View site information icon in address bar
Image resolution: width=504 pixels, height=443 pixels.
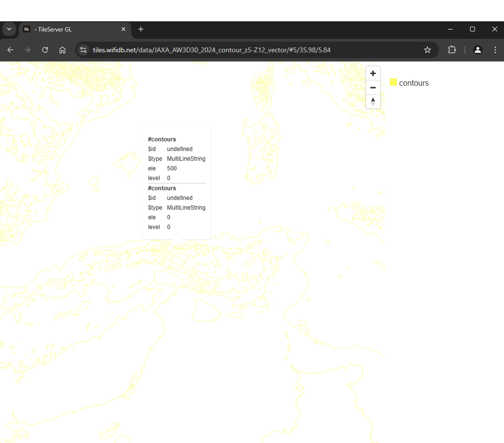[83, 50]
